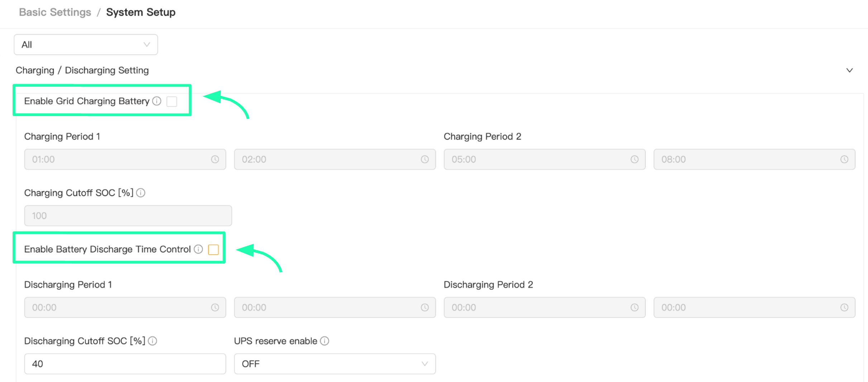Viewport: 868px width, 382px height.
Task: Click the Charging Cutoff SOC field showing 100
Action: (128, 216)
